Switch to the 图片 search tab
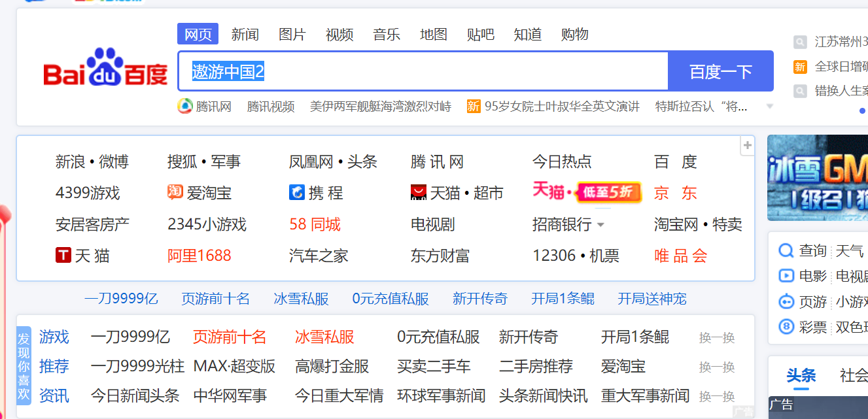This screenshot has width=868, height=419. pyautogui.click(x=292, y=34)
